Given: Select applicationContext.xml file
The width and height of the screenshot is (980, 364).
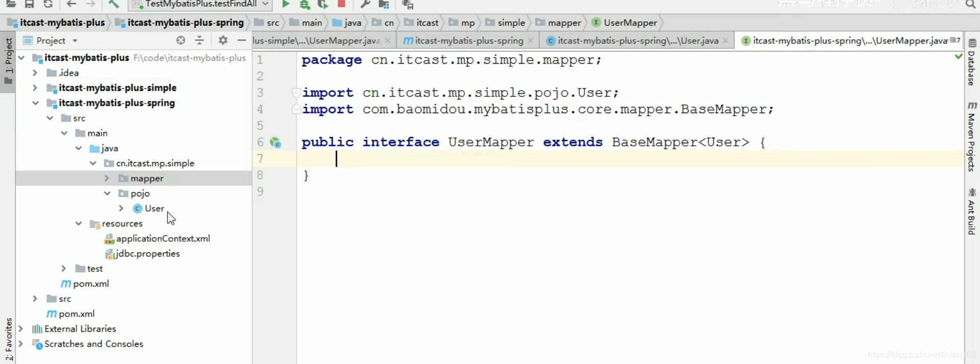Looking at the screenshot, I should [163, 239].
